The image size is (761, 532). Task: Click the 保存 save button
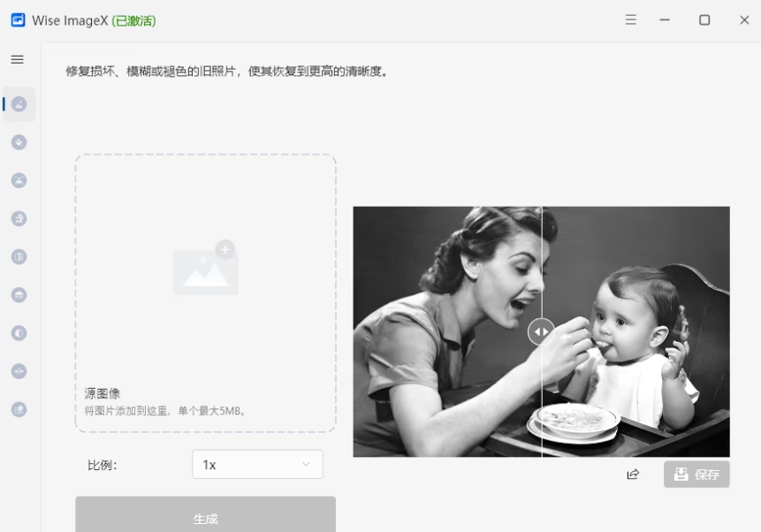pyautogui.click(x=696, y=475)
